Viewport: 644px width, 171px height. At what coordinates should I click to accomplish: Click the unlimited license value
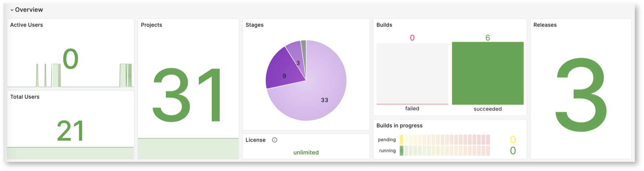(306, 152)
